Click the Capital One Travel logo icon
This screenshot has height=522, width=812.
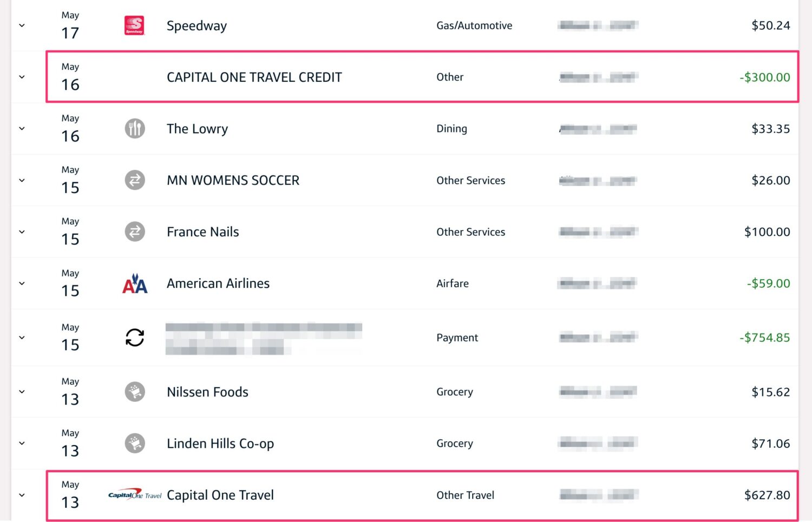pos(133,494)
